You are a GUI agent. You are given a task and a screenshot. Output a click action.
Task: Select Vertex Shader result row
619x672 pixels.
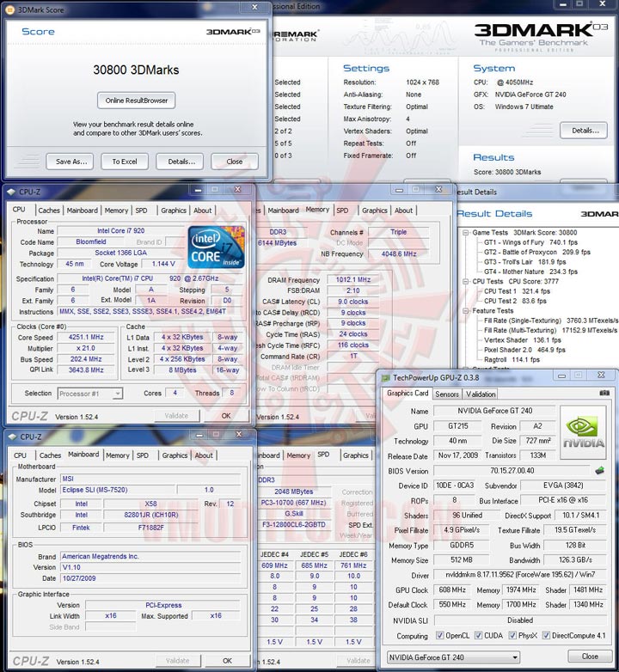coord(523,340)
